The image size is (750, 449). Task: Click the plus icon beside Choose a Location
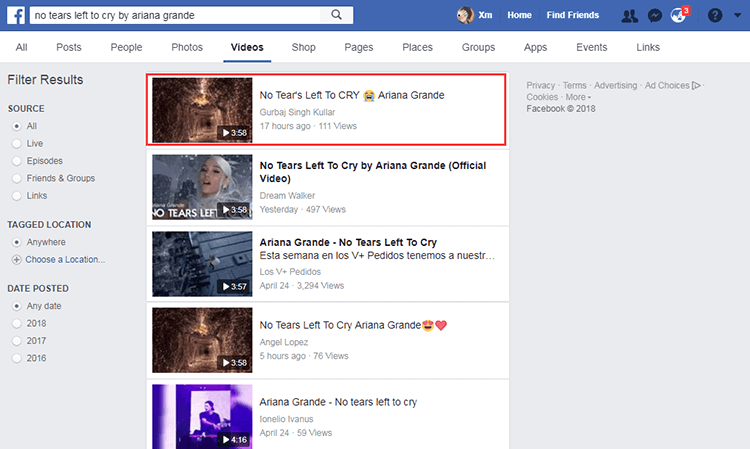(x=17, y=260)
